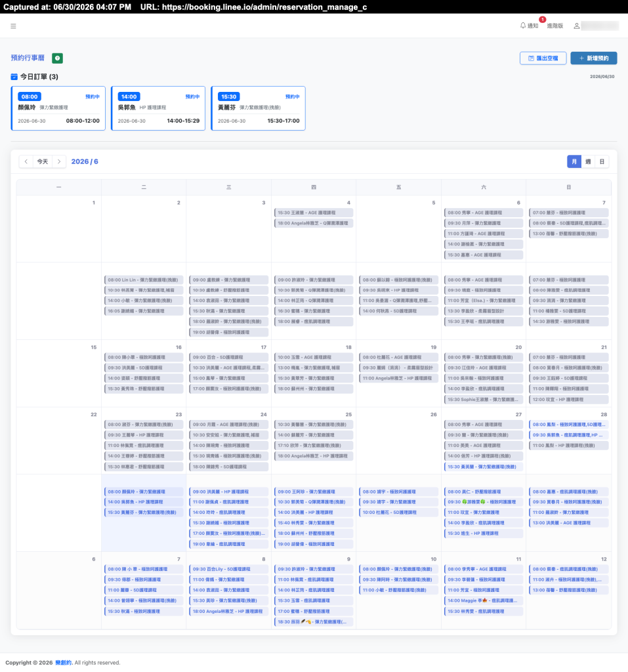
Task: Switch calendar to 月 view
Action: coord(574,161)
